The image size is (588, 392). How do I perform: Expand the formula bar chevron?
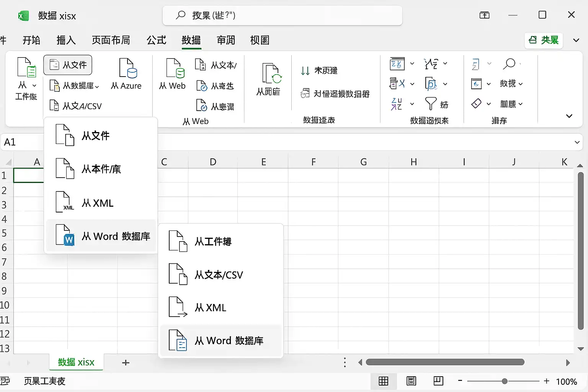[x=577, y=142]
